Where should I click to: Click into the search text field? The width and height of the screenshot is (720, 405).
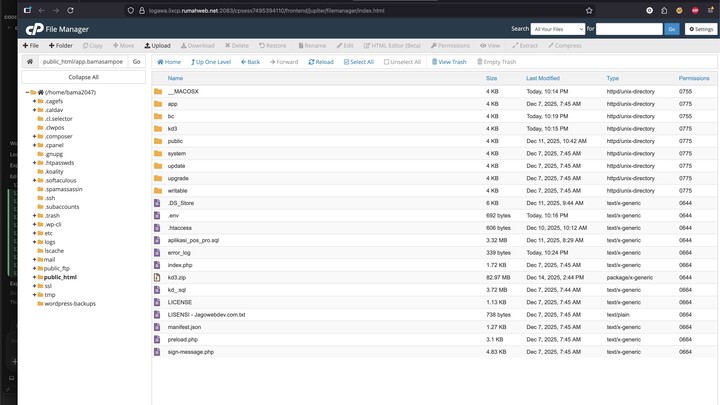pyautogui.click(x=628, y=29)
